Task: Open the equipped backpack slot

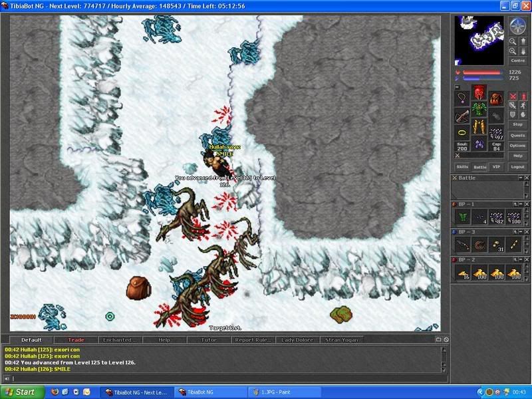Action: [x=496, y=98]
